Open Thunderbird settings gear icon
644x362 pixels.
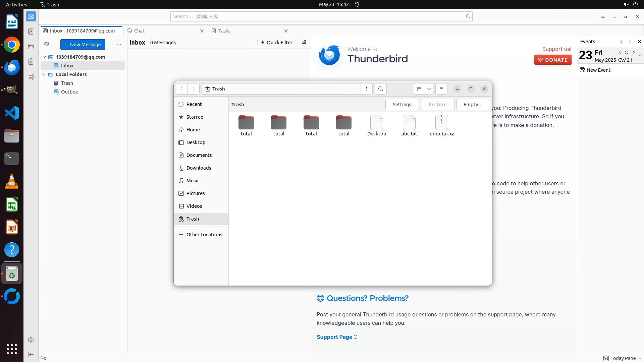[31, 340]
